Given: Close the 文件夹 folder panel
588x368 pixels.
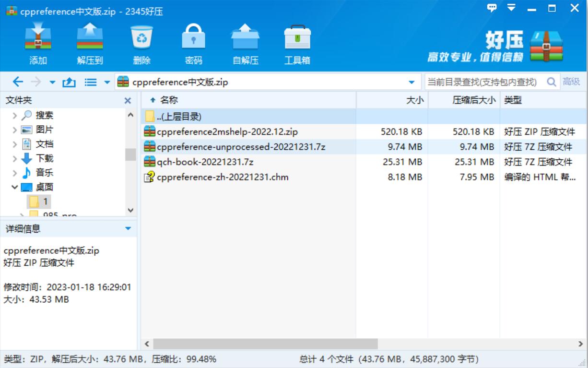Looking at the screenshot, I should tap(128, 101).
